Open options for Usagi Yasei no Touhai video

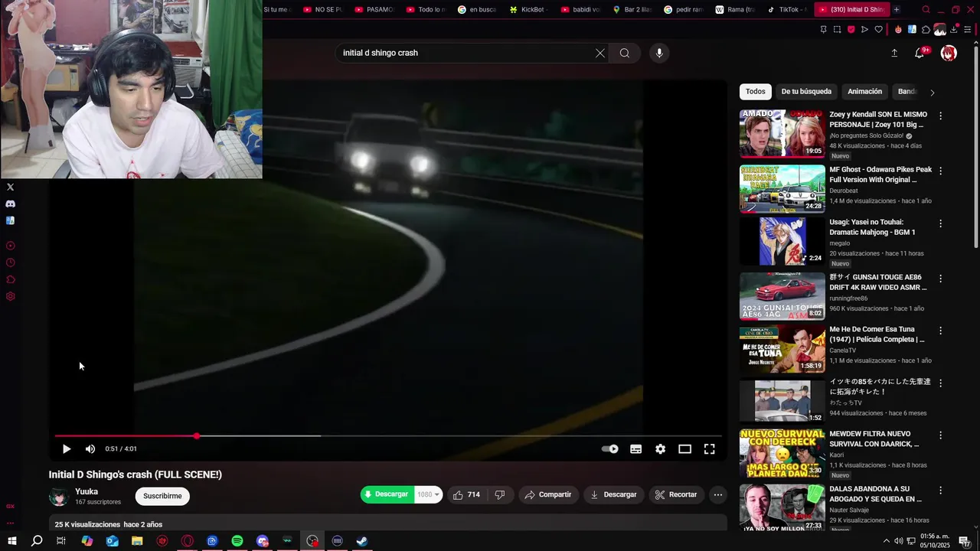(x=941, y=223)
